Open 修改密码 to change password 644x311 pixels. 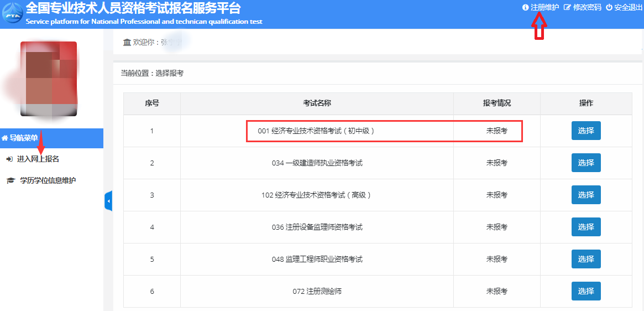(x=587, y=8)
